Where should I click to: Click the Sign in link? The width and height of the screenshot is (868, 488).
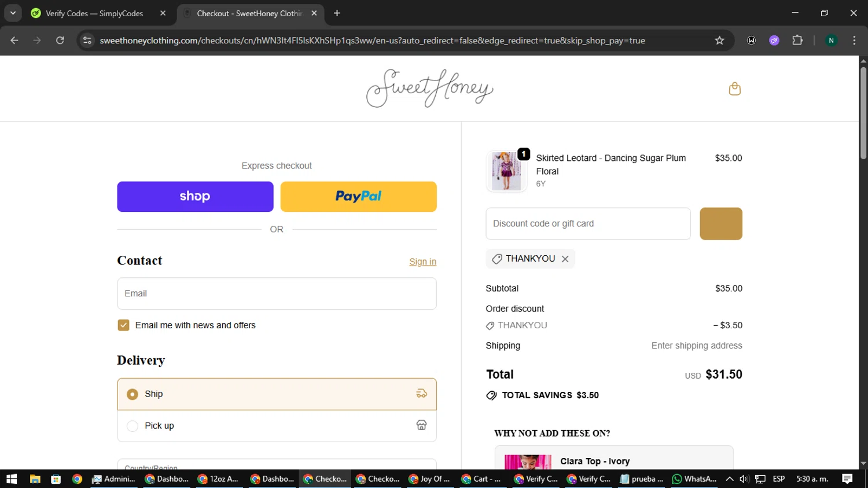click(x=422, y=262)
